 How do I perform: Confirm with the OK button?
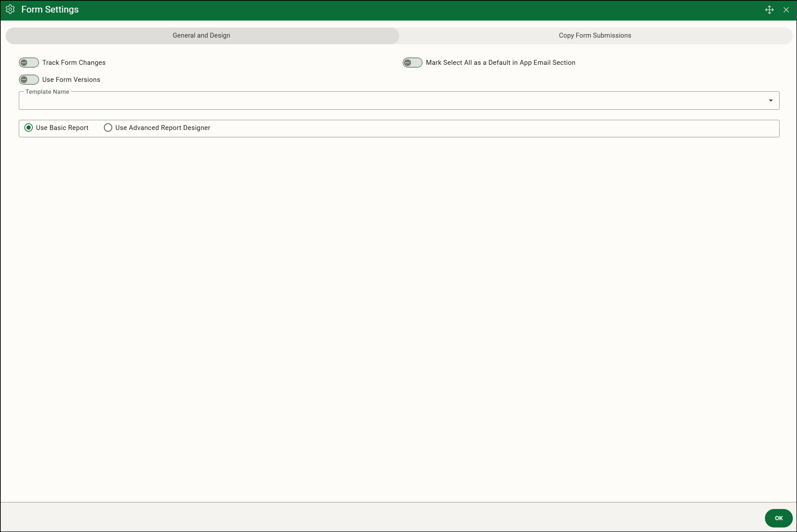[779, 518]
